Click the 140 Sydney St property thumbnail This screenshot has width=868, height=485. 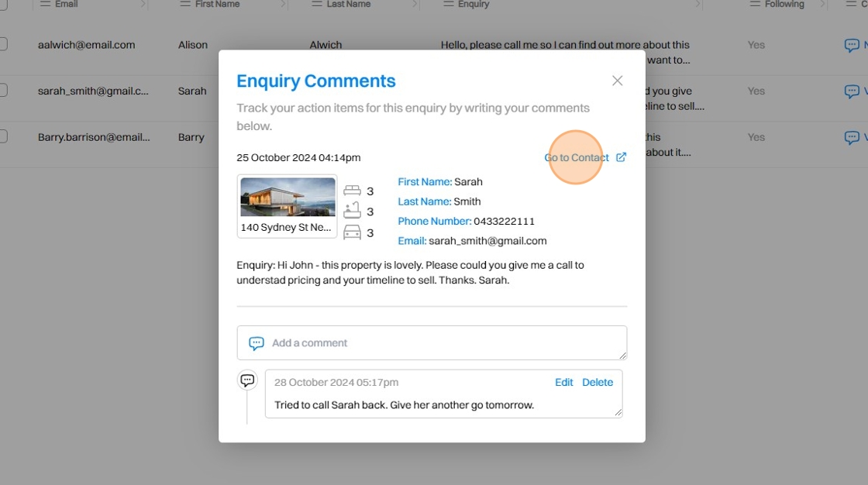288,198
